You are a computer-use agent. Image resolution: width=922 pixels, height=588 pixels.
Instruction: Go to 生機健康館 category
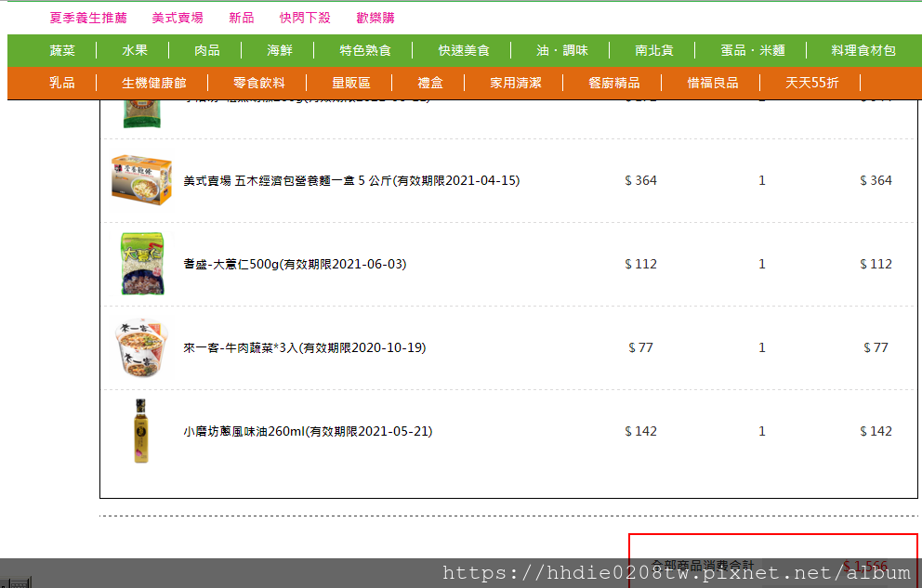coord(154,83)
